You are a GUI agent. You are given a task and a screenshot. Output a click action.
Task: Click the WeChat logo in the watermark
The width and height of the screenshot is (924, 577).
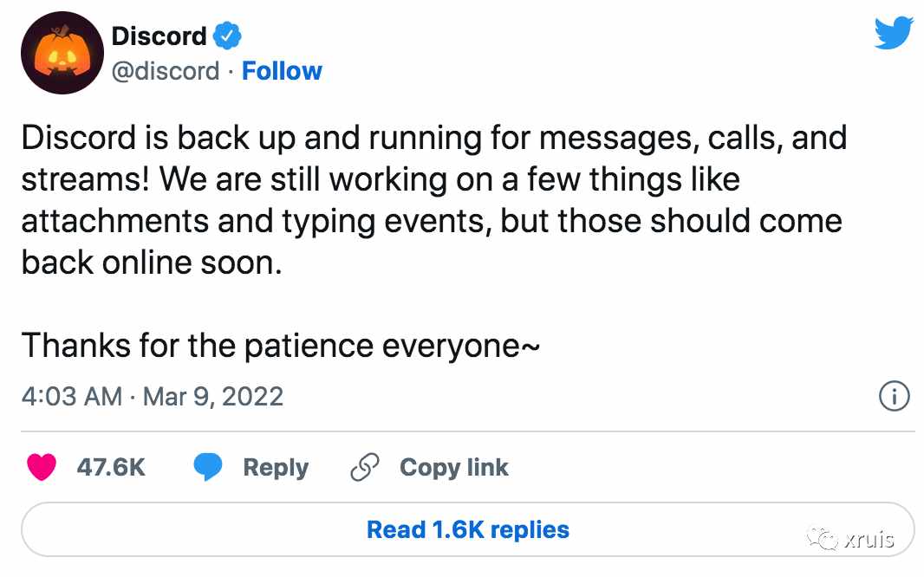(x=823, y=538)
